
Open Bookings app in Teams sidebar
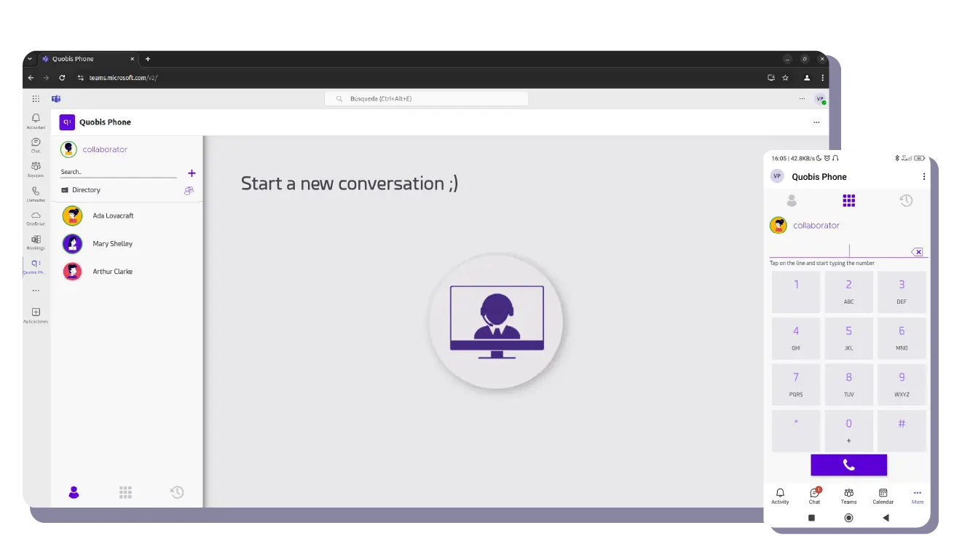pyautogui.click(x=36, y=242)
